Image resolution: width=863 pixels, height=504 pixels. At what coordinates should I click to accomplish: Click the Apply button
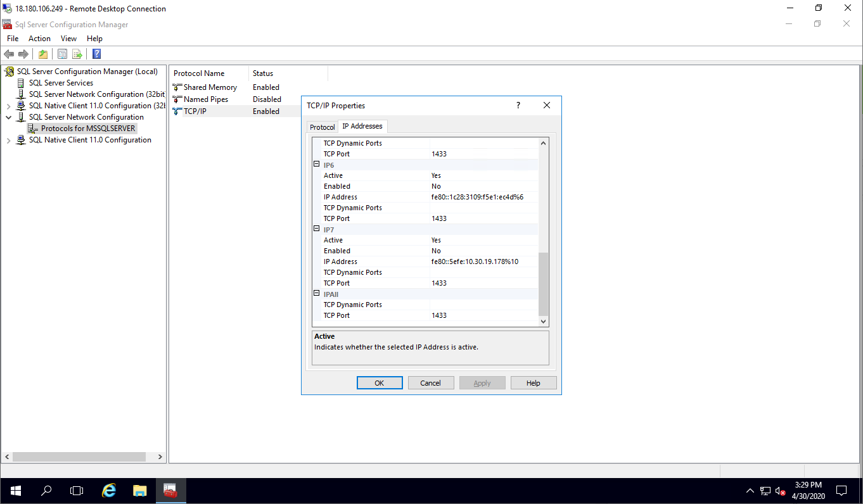(482, 383)
